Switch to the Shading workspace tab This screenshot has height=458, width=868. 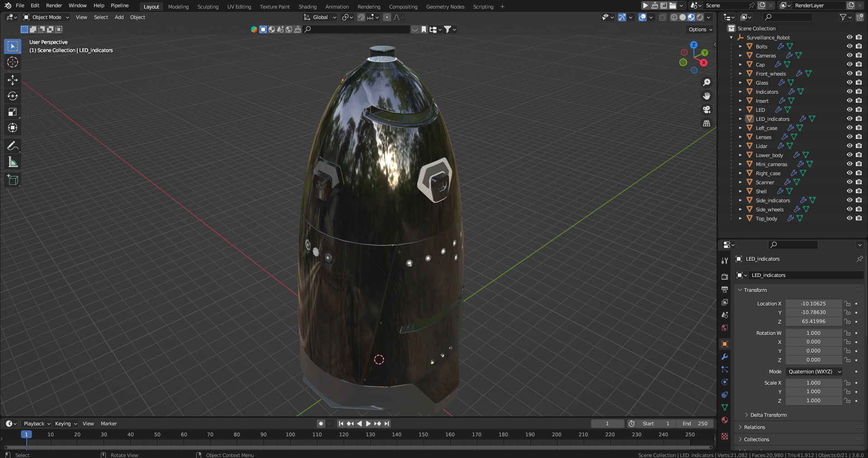click(x=307, y=7)
